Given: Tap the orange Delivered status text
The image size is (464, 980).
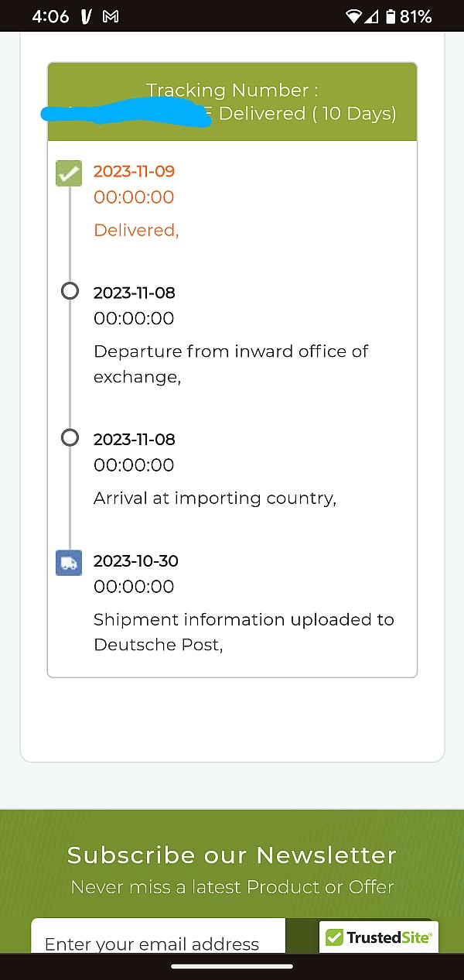Looking at the screenshot, I should (x=136, y=230).
